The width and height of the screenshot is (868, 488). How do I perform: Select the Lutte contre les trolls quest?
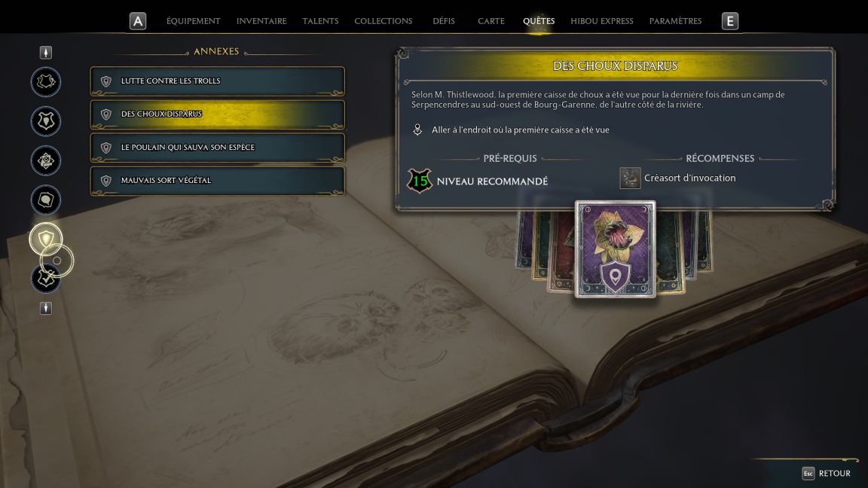click(218, 81)
